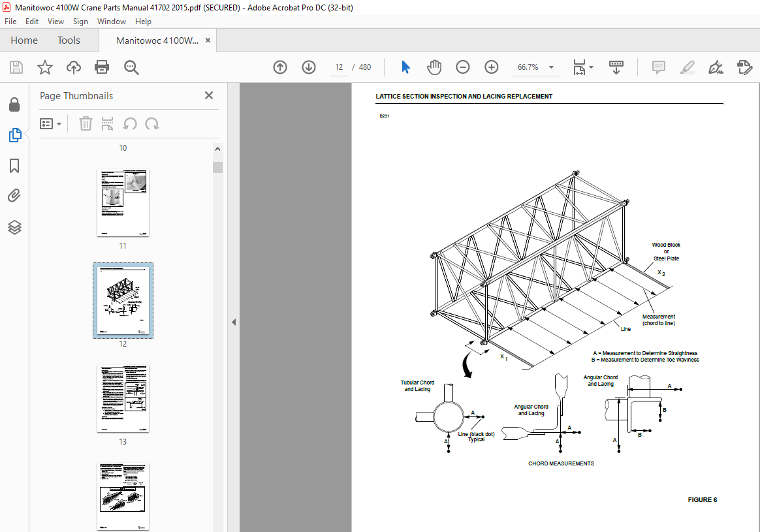The height and width of the screenshot is (532, 760).
Task: Click the Share file icon
Action: (x=744, y=67)
